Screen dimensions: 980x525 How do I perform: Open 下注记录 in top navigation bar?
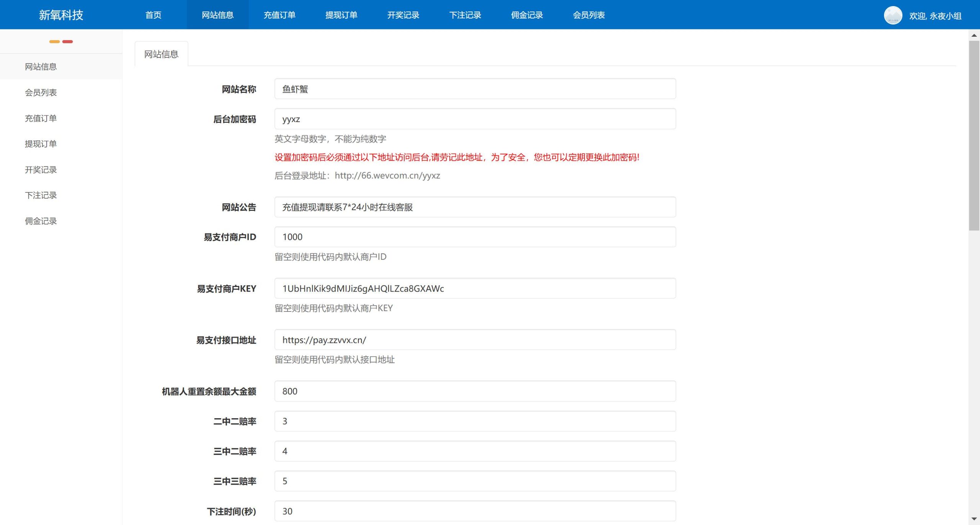point(465,15)
